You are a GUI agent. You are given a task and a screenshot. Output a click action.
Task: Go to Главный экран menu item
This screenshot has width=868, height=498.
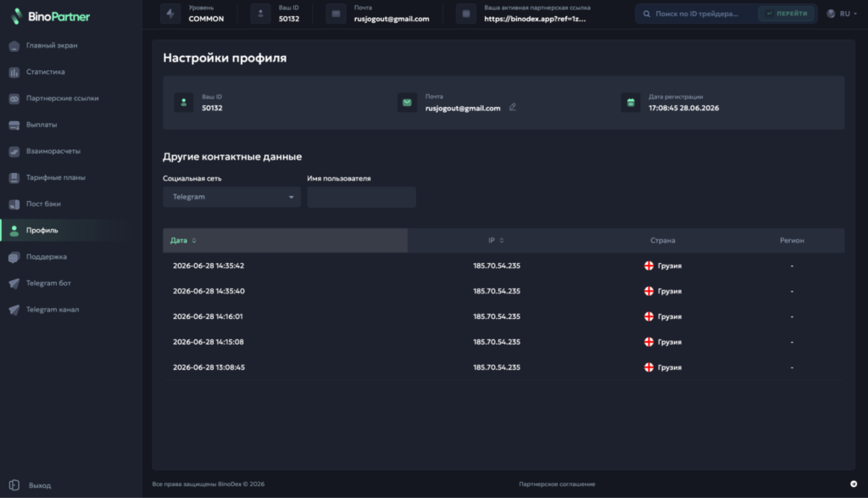click(52, 46)
